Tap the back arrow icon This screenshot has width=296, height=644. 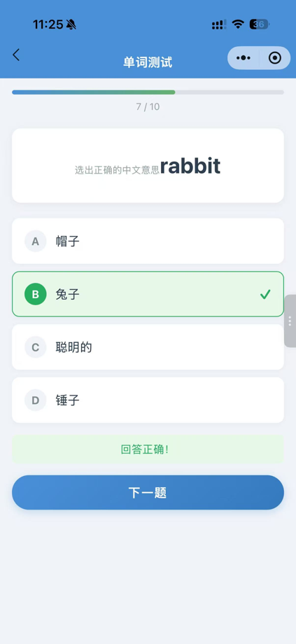click(x=16, y=55)
